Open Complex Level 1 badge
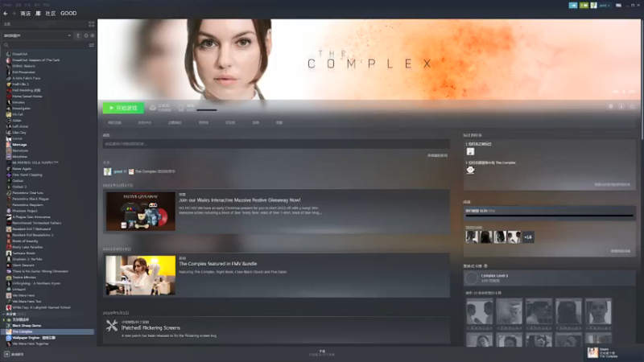This screenshot has height=362, width=644. click(x=549, y=278)
